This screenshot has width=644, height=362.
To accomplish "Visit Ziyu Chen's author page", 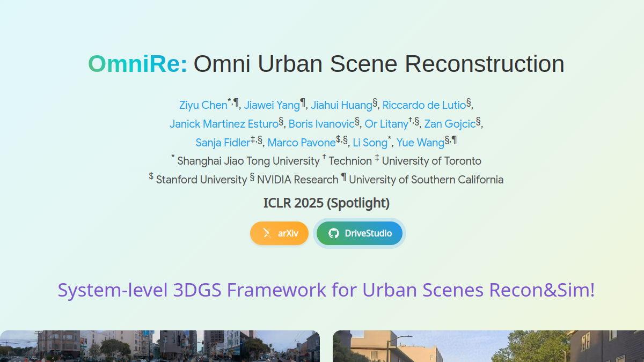I will [x=203, y=105].
